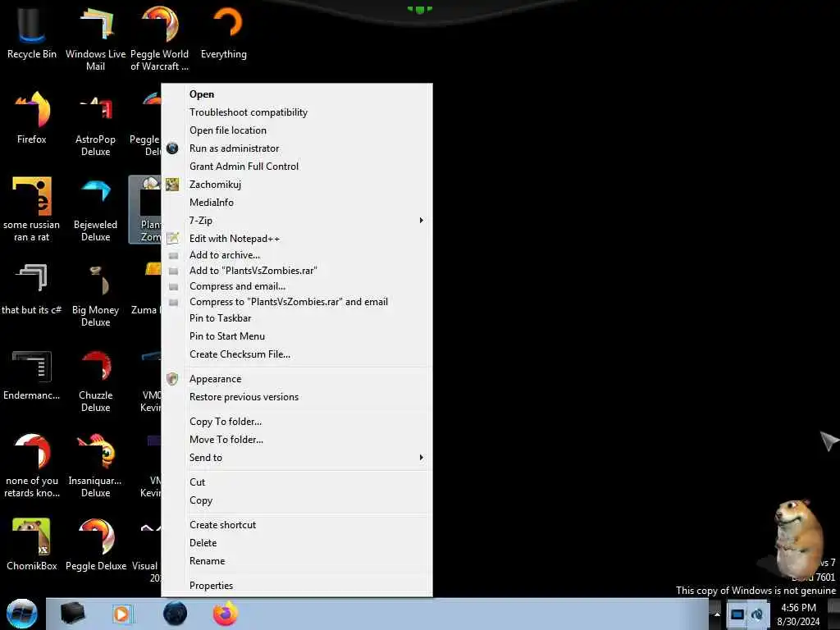Viewport: 840px width, 630px height.
Task: Choose Rename in the context menu
Action: tap(297, 561)
